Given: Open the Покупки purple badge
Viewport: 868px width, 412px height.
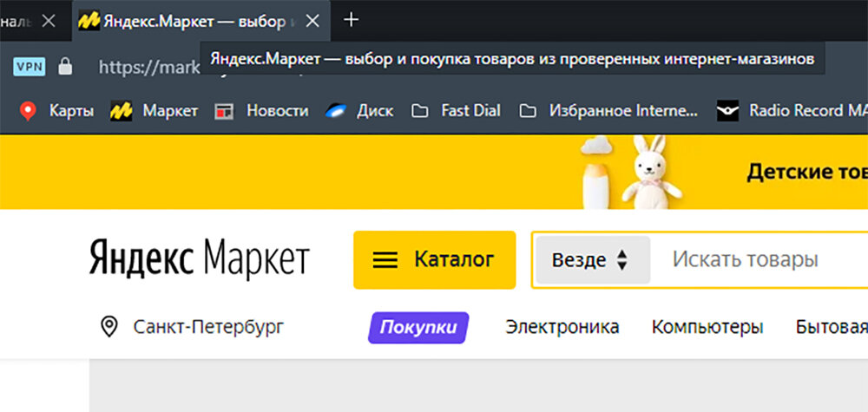Looking at the screenshot, I should (418, 328).
